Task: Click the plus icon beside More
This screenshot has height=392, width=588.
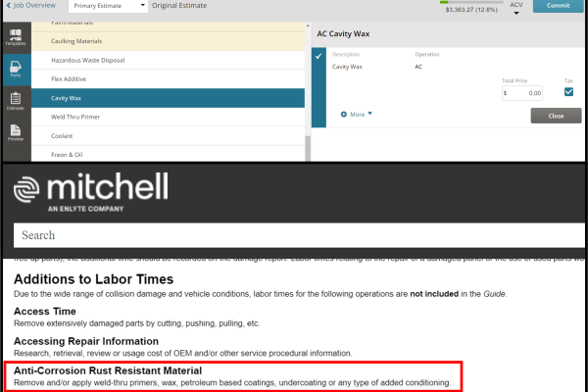Action: coord(343,114)
